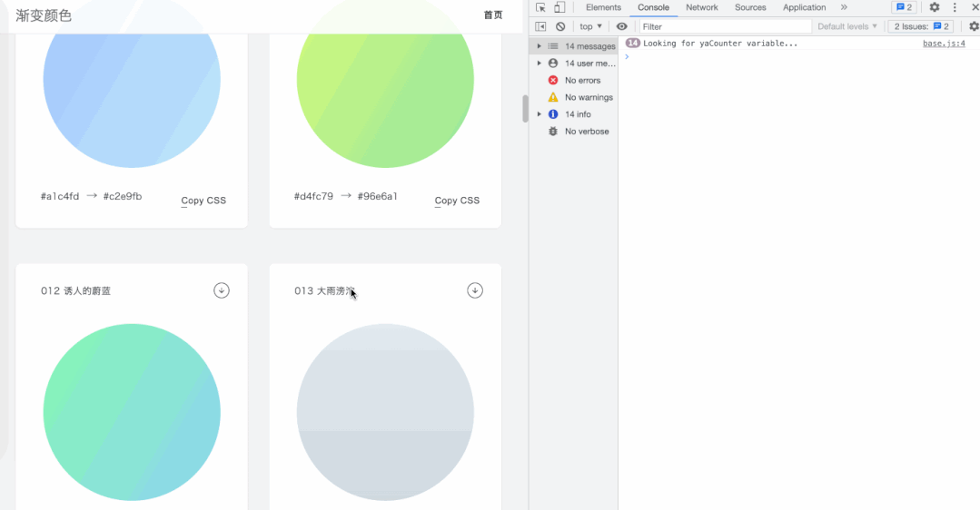This screenshot has height=510, width=980.
Task: Open console settings gear in console toolbar
Action: click(x=974, y=26)
